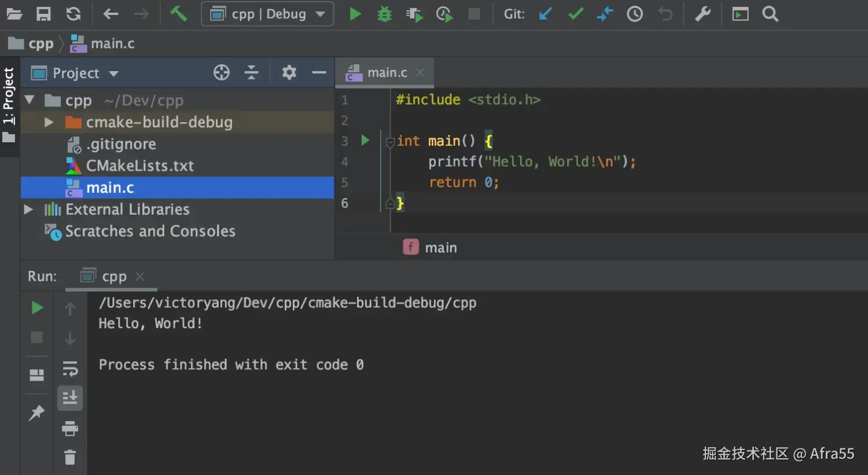This screenshot has height=475, width=868.
Task: Expand External Libraries
Action: (x=28, y=209)
